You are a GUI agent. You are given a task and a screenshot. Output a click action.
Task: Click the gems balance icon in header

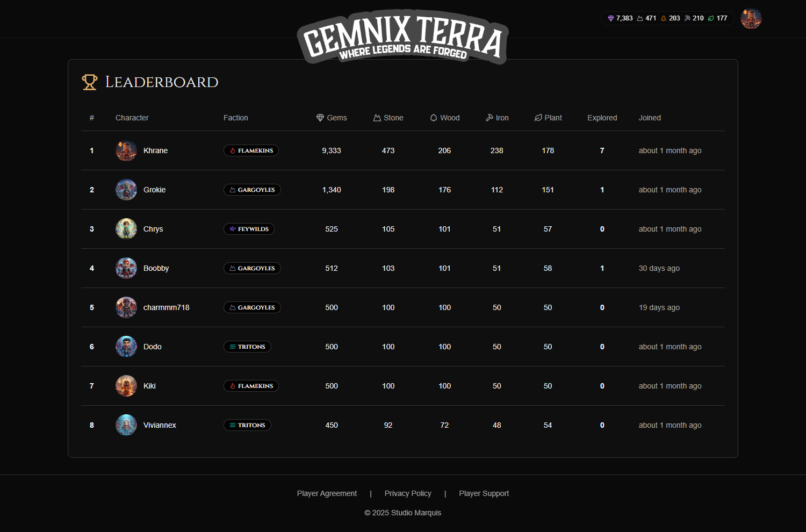(610, 18)
